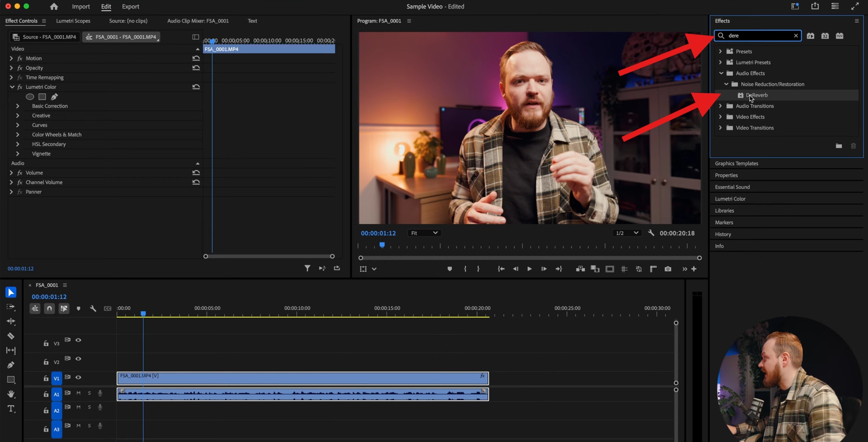This screenshot has height=442, width=868.
Task: Open the Export menu item
Action: pyautogui.click(x=130, y=6)
